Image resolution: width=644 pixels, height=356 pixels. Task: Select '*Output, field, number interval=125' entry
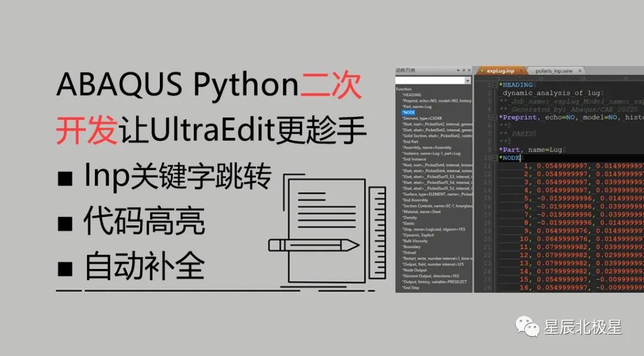tap(432, 264)
